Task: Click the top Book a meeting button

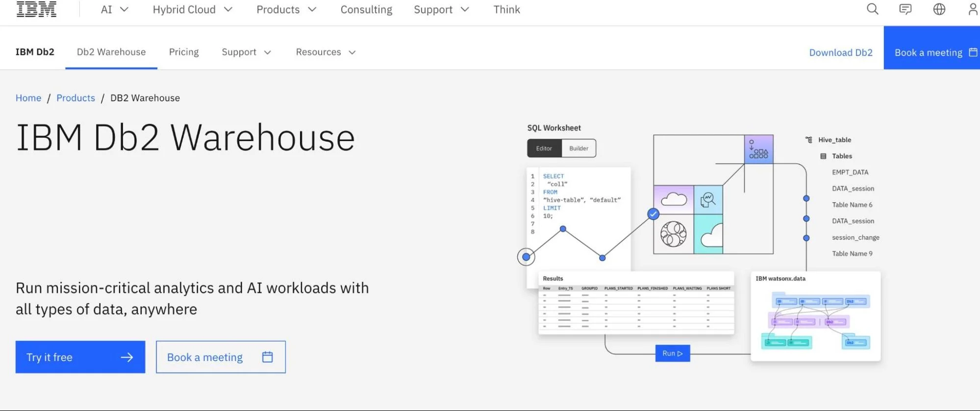Action: [931, 48]
